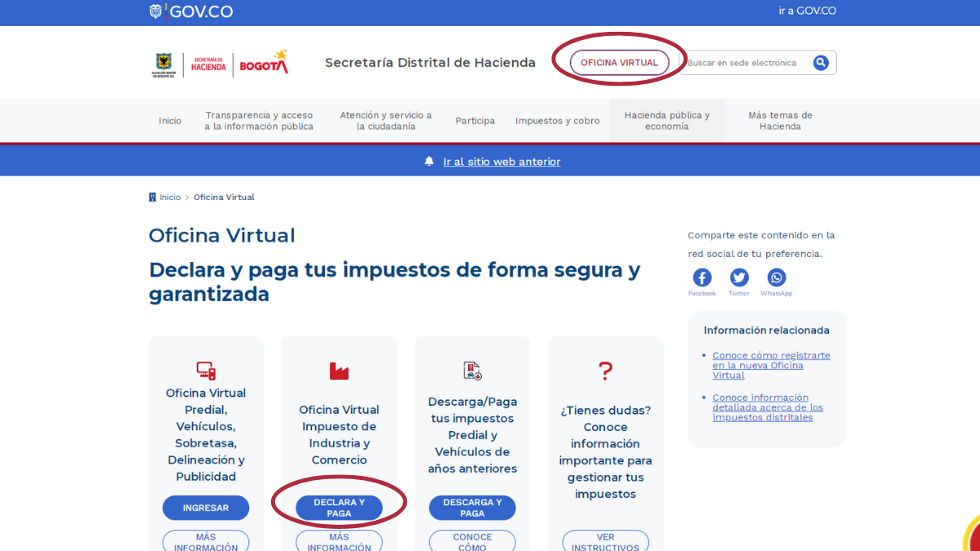Open the Impuestos y cobro menu
The width and height of the screenshot is (980, 551).
(x=557, y=121)
